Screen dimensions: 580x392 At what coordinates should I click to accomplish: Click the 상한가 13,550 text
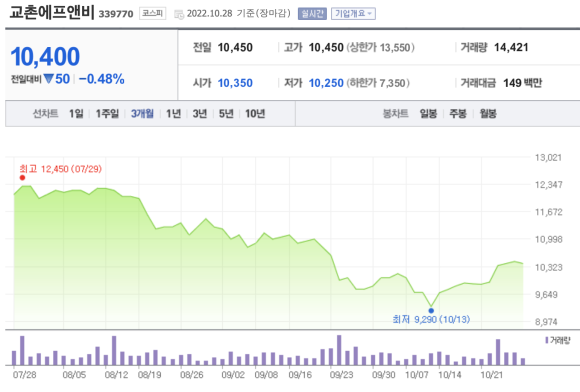click(x=381, y=48)
